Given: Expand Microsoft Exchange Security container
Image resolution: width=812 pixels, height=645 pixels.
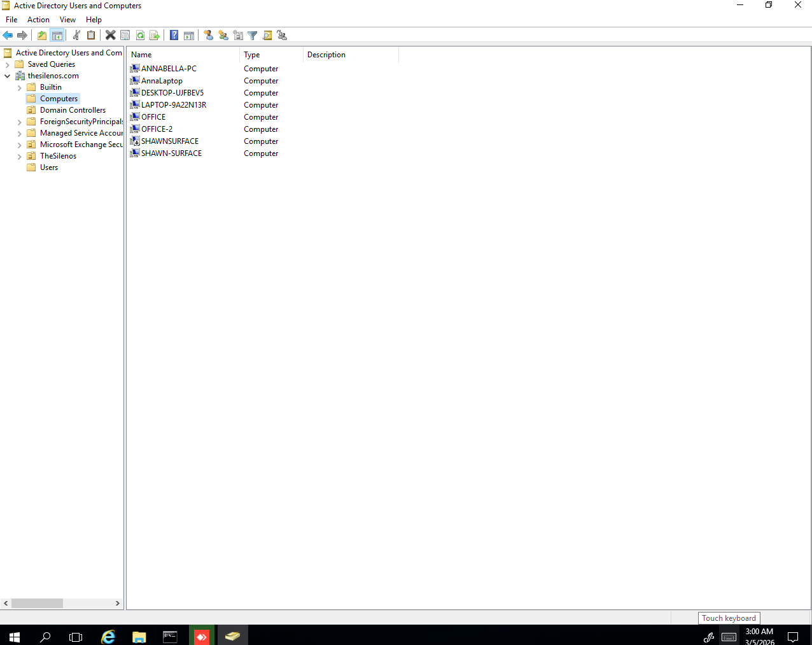Looking at the screenshot, I should click(x=19, y=145).
